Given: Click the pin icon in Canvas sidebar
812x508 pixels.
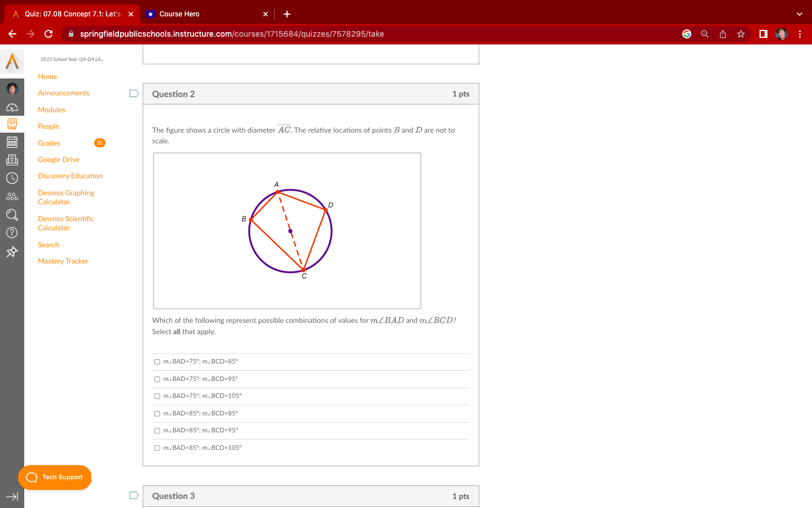Looking at the screenshot, I should [x=12, y=252].
